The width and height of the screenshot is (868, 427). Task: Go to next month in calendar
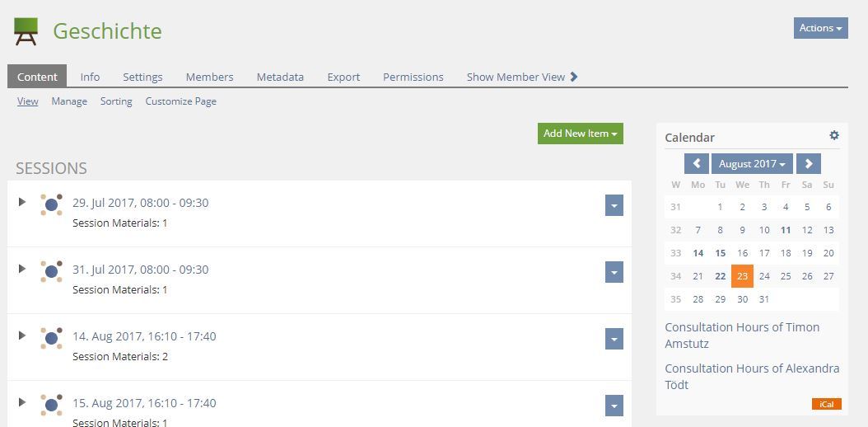[x=809, y=164]
